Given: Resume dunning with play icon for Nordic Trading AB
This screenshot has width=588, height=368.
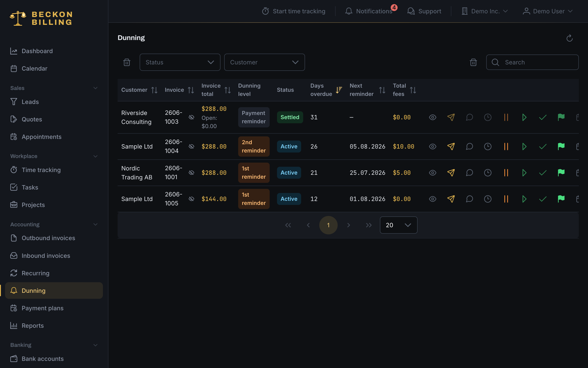Looking at the screenshot, I should (x=524, y=173).
